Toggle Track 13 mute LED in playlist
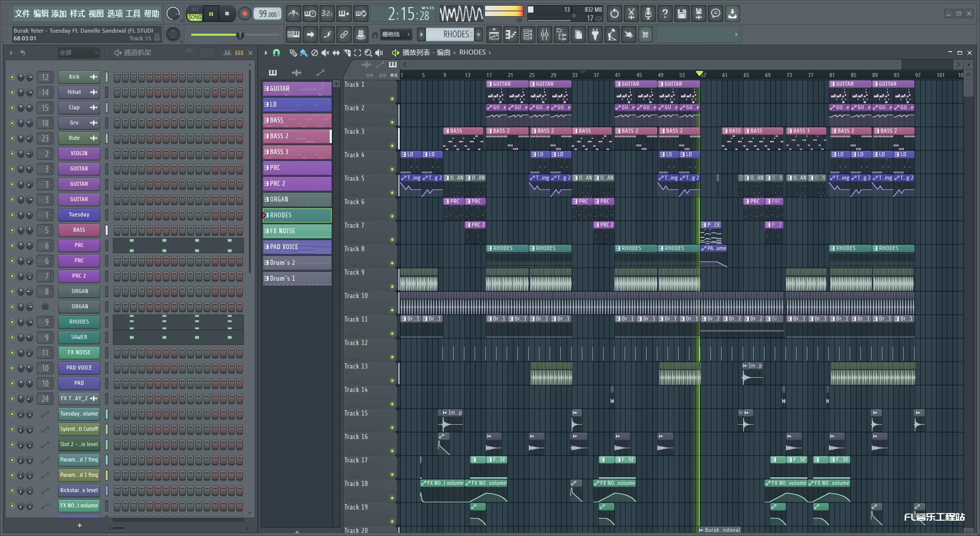The image size is (980, 536). [x=392, y=381]
